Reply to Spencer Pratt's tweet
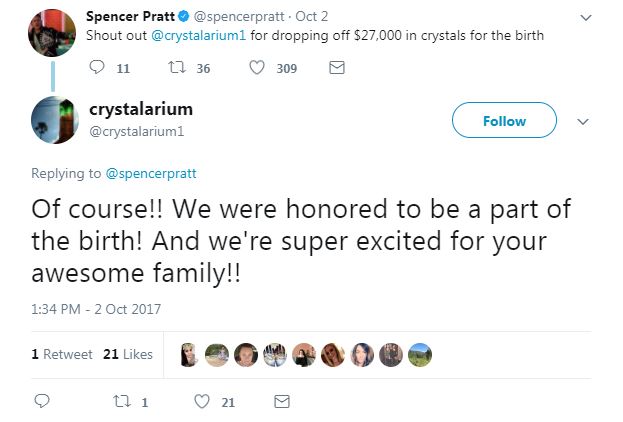Screen dimensions: 623x422 click(x=97, y=68)
